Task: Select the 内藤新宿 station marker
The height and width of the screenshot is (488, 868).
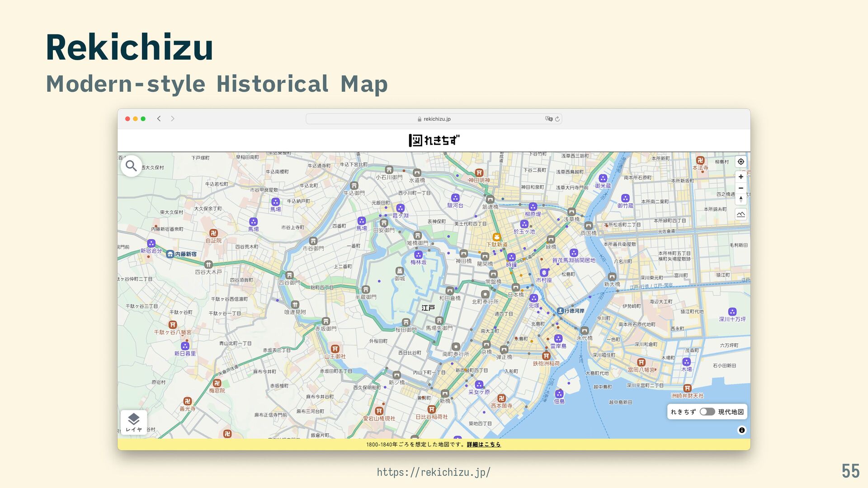Action: click(170, 254)
